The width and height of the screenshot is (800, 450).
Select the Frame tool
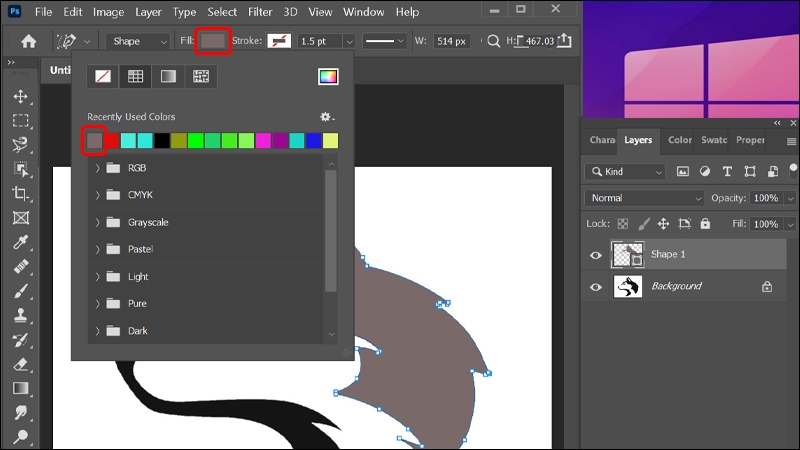(20, 218)
